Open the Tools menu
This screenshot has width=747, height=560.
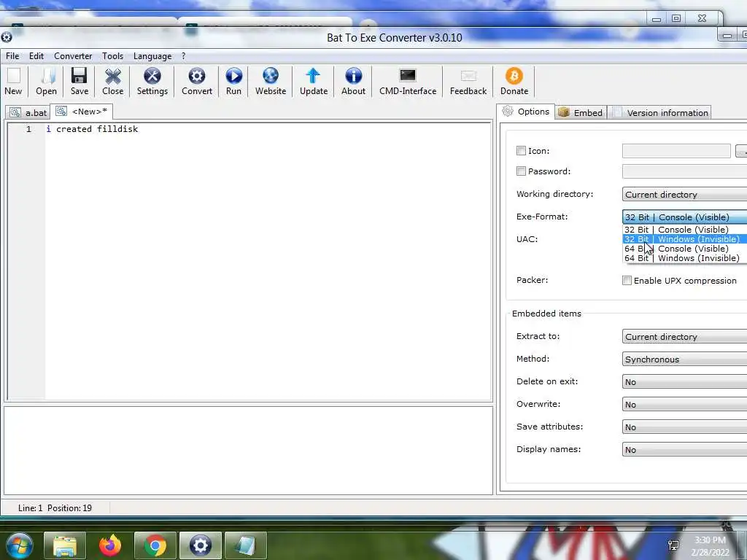tap(112, 56)
